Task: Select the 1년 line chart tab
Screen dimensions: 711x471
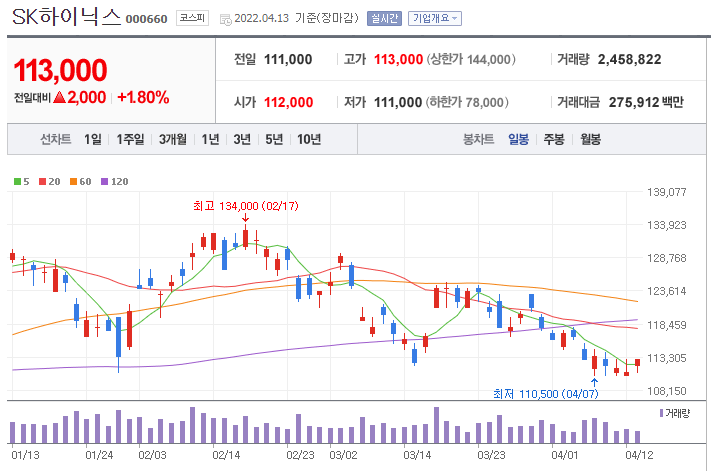Action: (x=210, y=139)
